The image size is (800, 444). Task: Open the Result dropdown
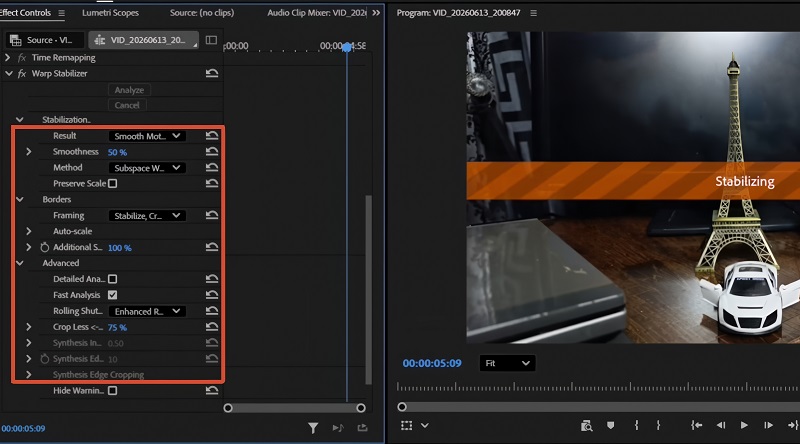pyautogui.click(x=147, y=136)
